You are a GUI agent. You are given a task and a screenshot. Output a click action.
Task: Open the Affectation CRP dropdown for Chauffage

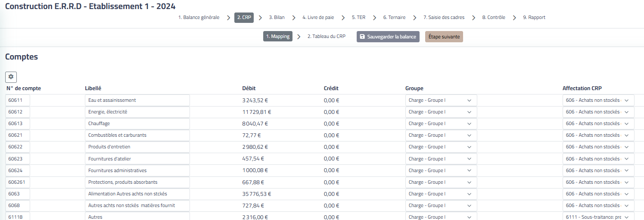point(598,123)
